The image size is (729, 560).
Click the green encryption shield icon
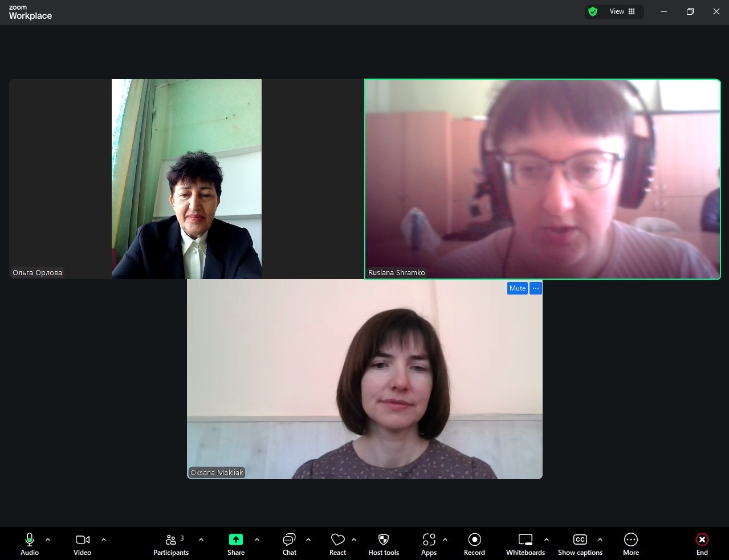point(593,11)
